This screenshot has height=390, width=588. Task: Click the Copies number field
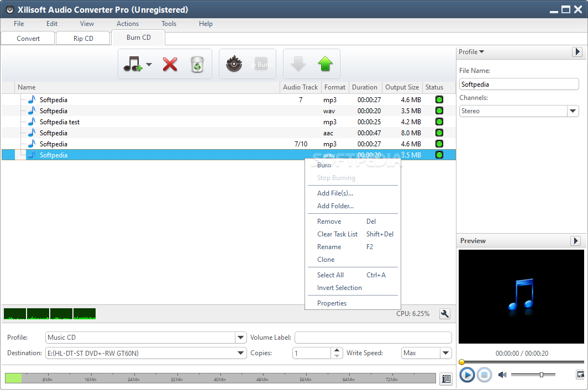tap(312, 353)
